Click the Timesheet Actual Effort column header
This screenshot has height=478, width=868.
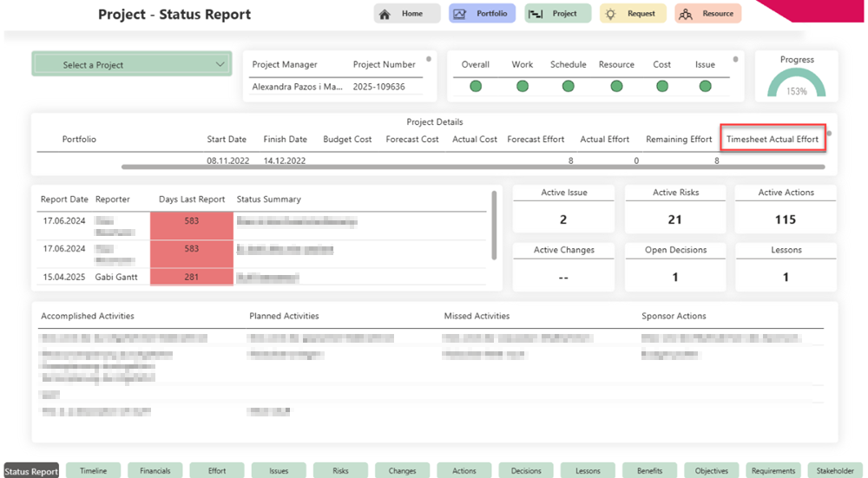click(773, 139)
